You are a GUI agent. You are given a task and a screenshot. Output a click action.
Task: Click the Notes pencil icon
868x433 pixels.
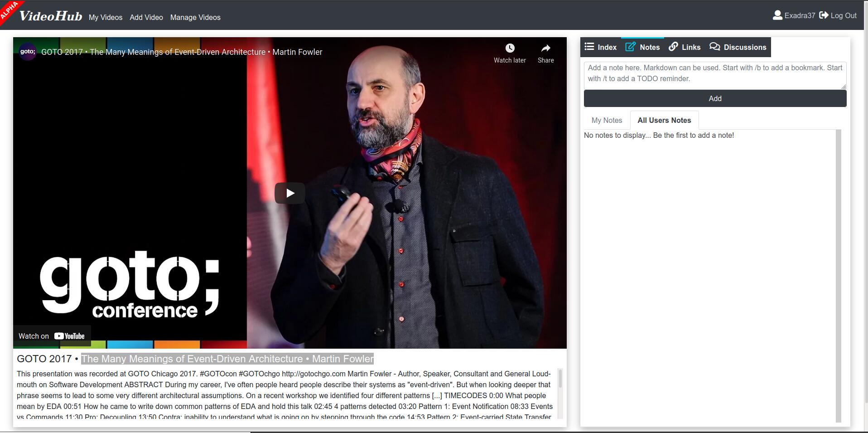tap(630, 47)
